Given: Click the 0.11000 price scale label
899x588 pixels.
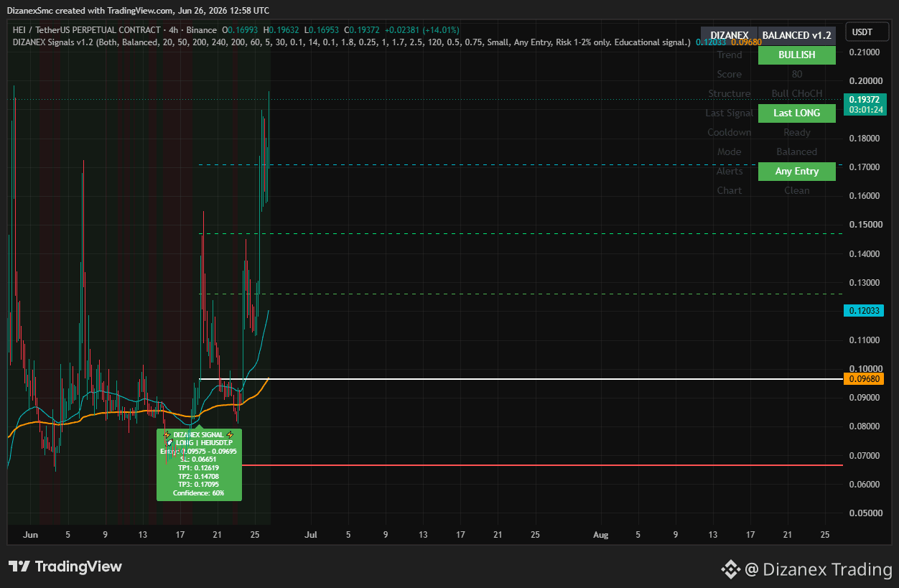Looking at the screenshot, I should 863,340.
